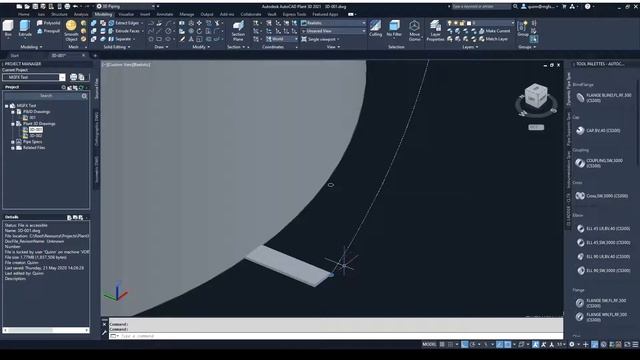Viewport: 640px width, 360px height.
Task: Open the No Filter selection filter
Action: pos(394,29)
